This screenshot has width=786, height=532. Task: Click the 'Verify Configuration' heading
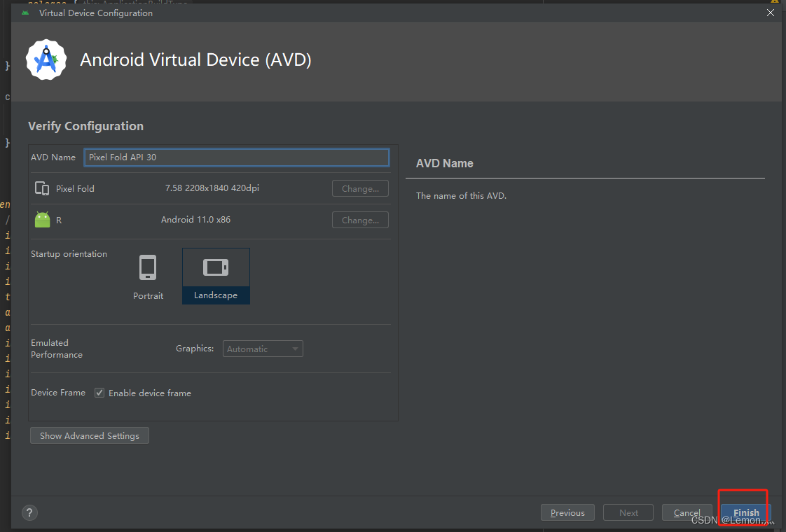point(85,126)
